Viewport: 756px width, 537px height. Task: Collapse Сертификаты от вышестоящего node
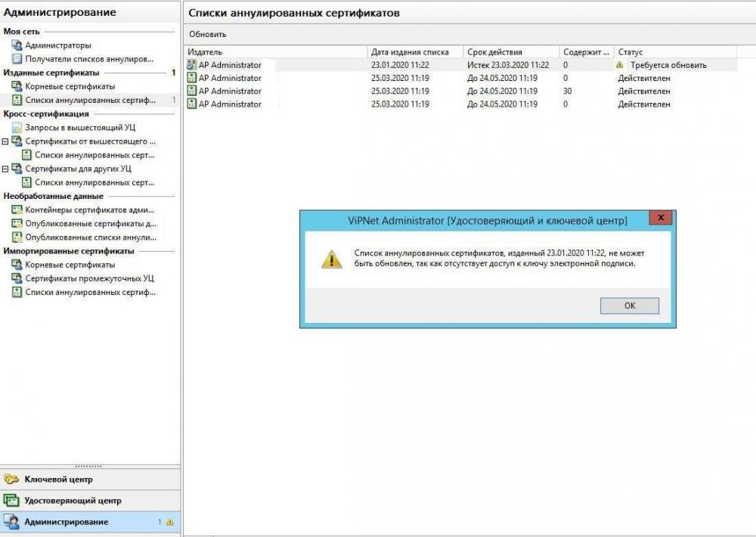[x=5, y=141]
